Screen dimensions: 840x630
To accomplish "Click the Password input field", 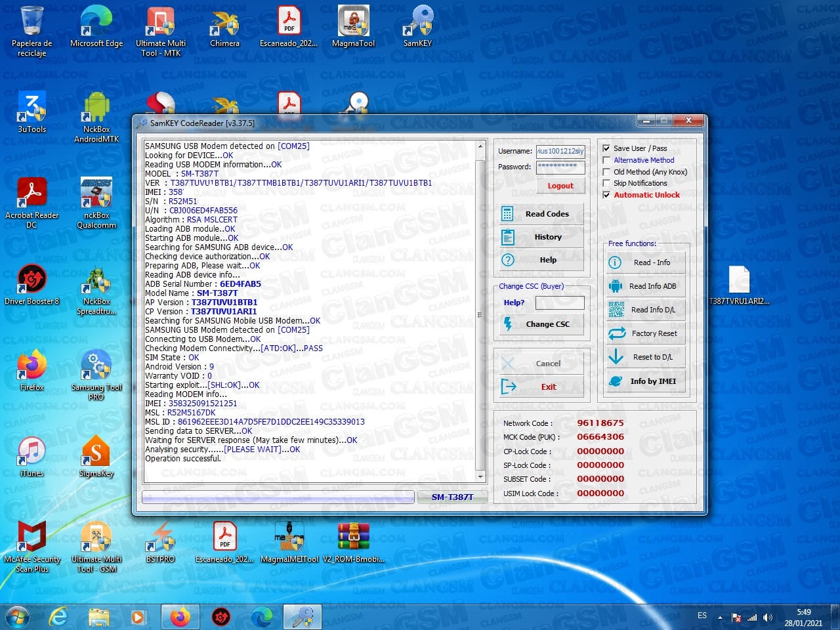I will coord(560,167).
